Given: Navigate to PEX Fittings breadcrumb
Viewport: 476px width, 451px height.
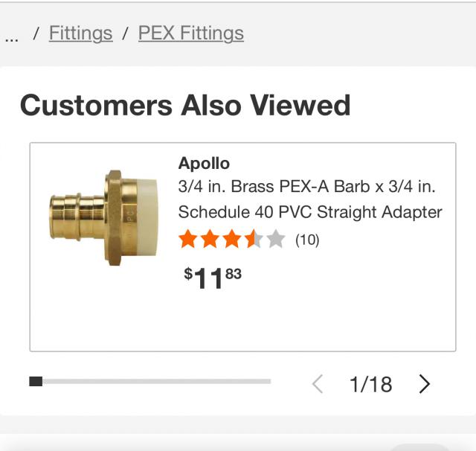Looking at the screenshot, I should (190, 33).
